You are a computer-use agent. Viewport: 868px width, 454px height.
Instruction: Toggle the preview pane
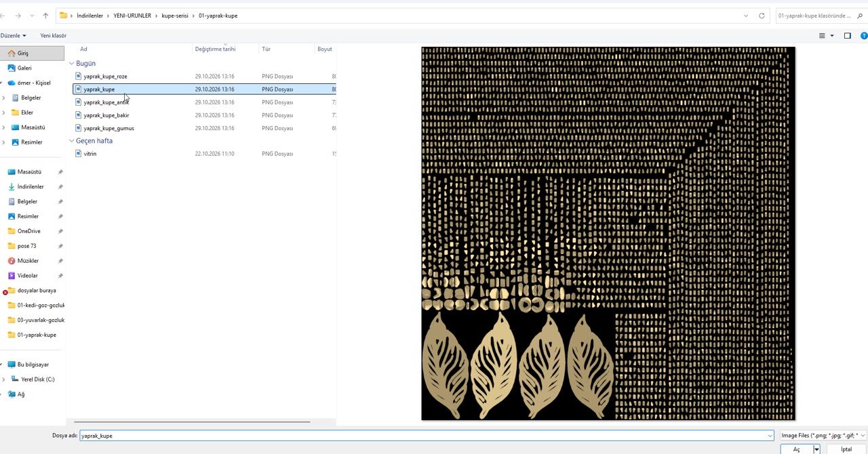tap(848, 35)
